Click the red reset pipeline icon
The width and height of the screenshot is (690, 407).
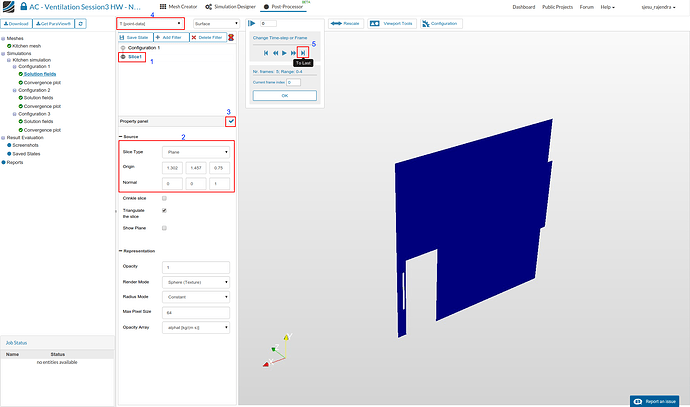point(231,38)
